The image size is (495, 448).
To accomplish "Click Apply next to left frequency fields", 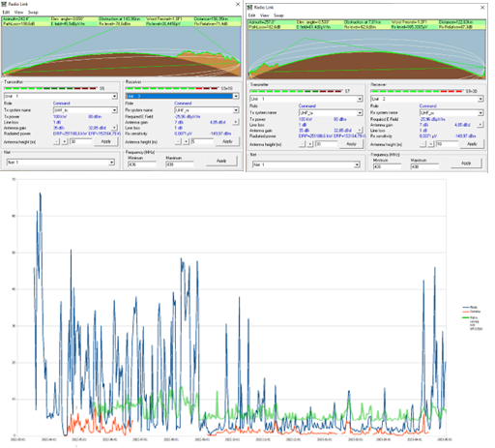I will (x=221, y=161).
